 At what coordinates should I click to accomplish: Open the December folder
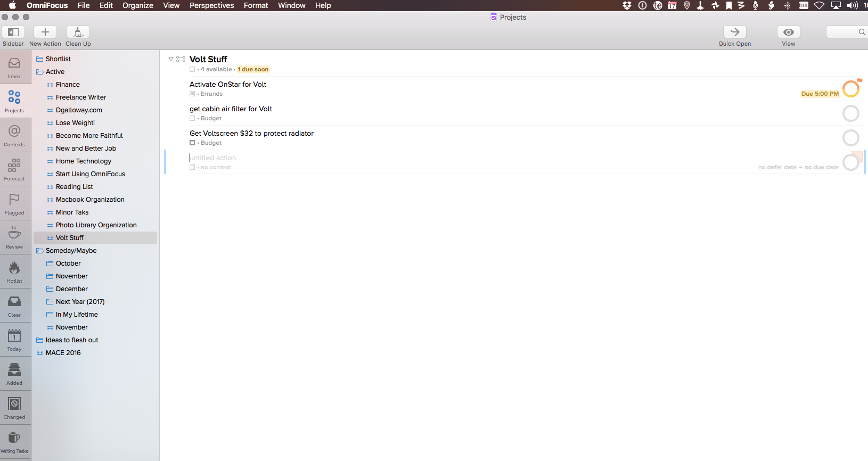tap(71, 289)
